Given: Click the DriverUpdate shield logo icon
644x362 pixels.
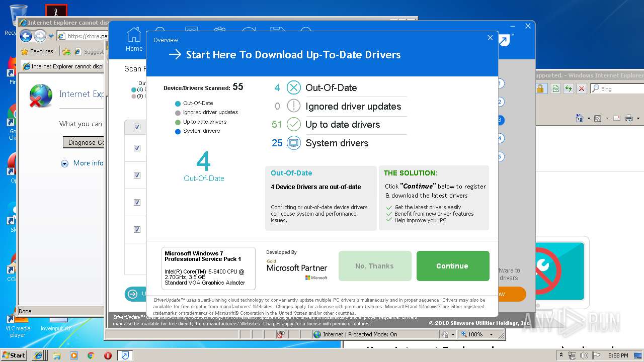Looking at the screenshot, I should click(x=504, y=40).
